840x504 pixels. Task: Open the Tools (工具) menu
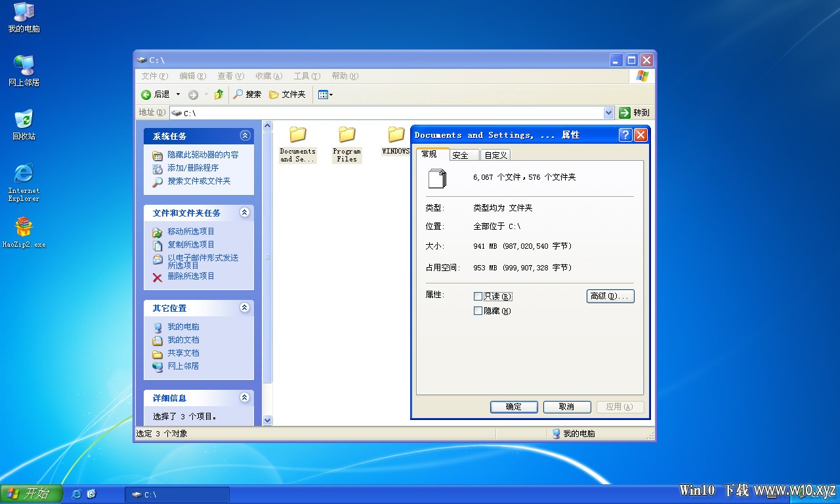tap(307, 76)
